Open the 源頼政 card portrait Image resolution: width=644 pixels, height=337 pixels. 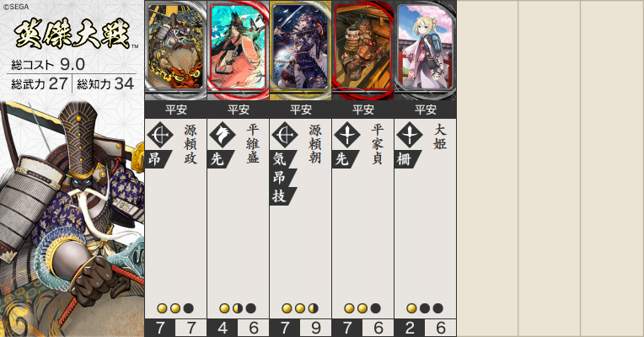[x=176, y=50]
